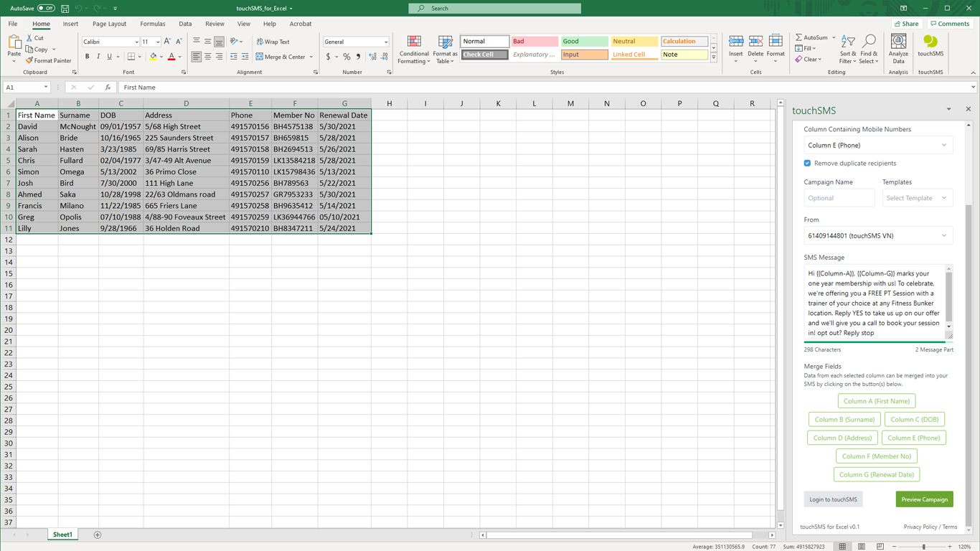
Task: Apply Italic formatting
Action: click(98, 57)
